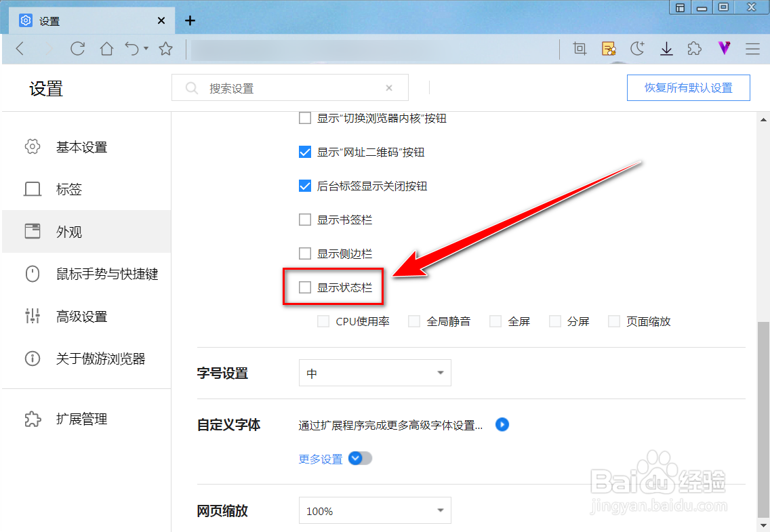Click the 恢复所有默认设置 button

click(x=688, y=87)
